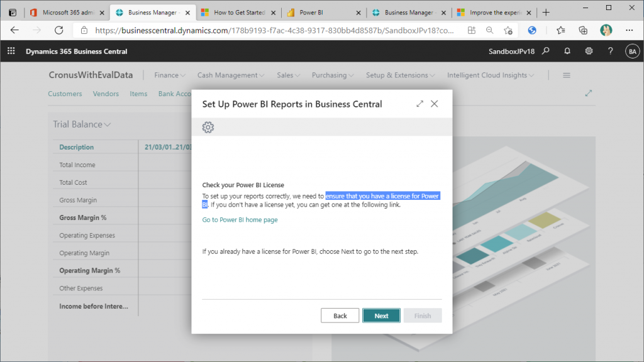This screenshot has height=362, width=644.
Task: Expand the Purchasing menu
Action: [333, 75]
